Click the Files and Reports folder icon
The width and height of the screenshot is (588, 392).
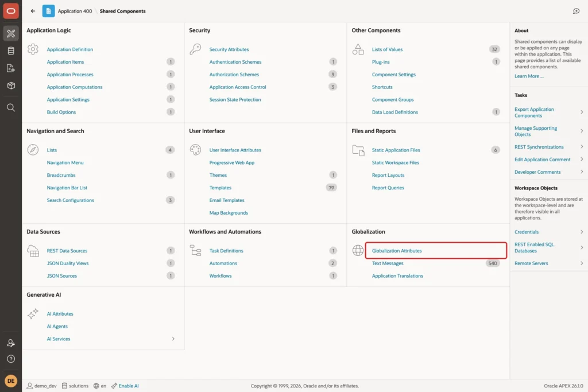(358, 150)
